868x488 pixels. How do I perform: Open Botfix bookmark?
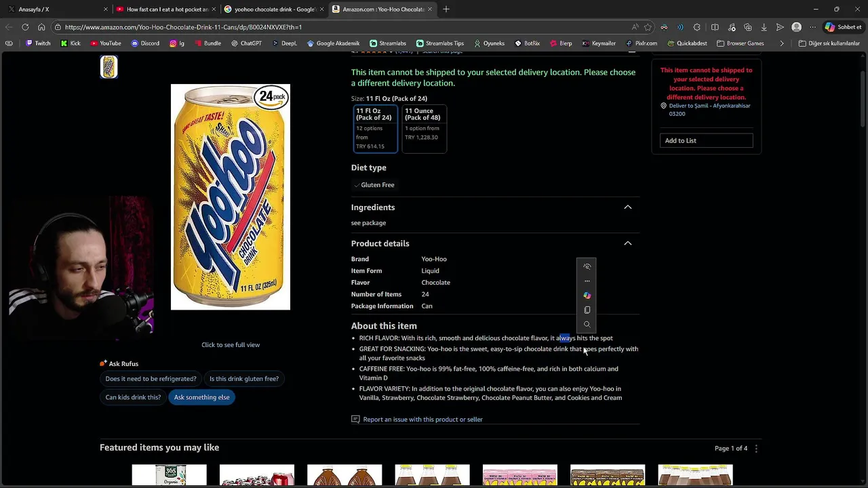(x=527, y=43)
